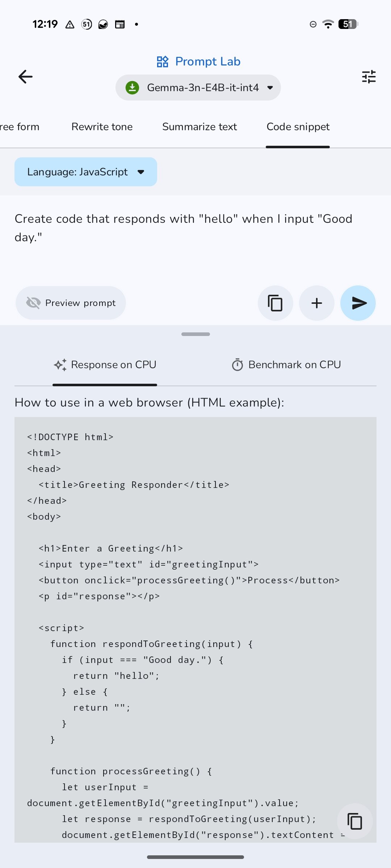391x868 pixels.
Task: Open the Language: JavaScript dropdown
Action: [86, 172]
